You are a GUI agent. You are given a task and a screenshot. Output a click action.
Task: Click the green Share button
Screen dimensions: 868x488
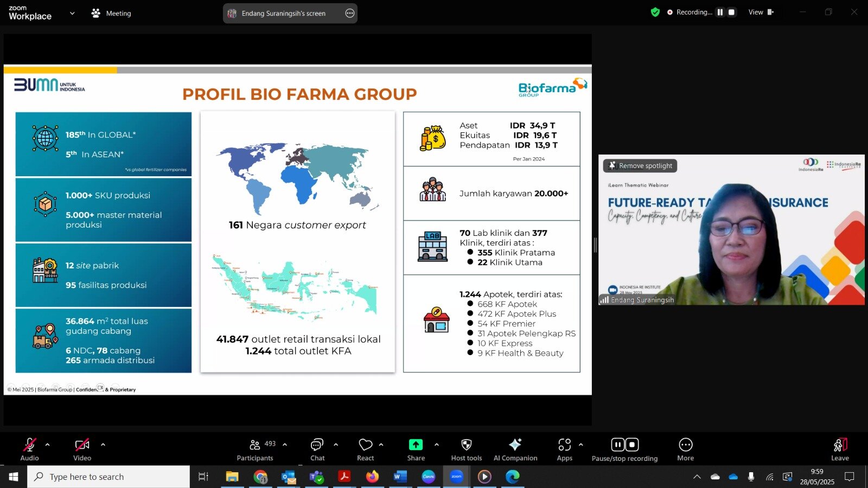(416, 450)
